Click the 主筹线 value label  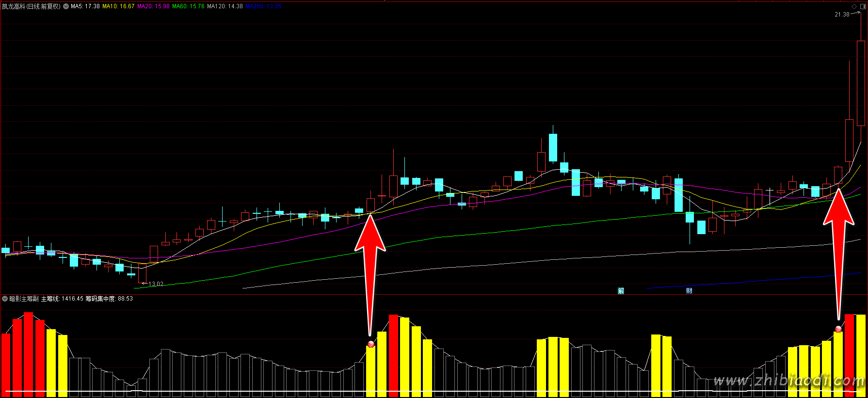[x=62, y=299]
